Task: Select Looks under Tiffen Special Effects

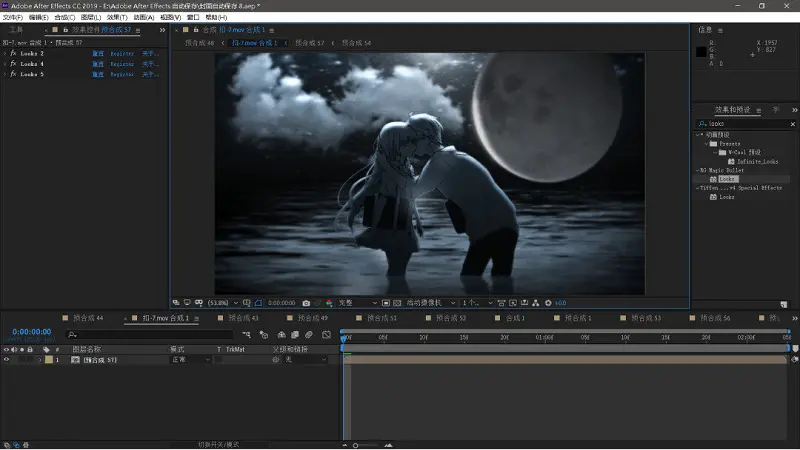Action: pos(727,197)
